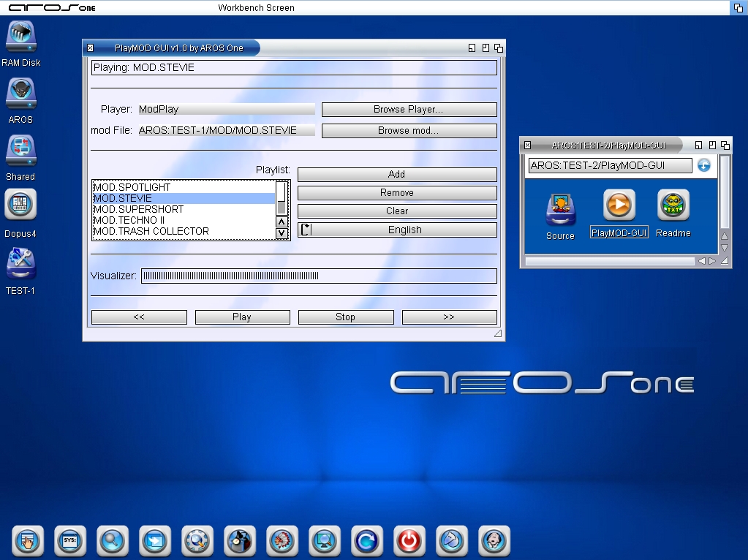Click the drawer window scroll left arrow

pyautogui.click(x=702, y=261)
